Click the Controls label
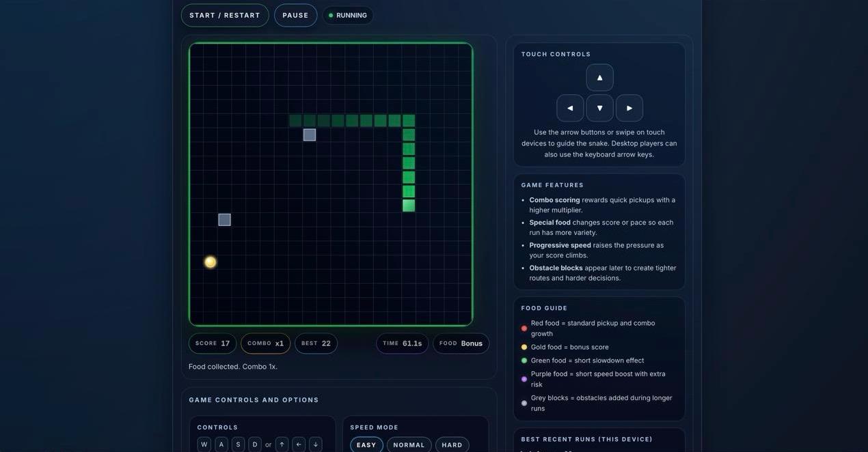 coord(217,427)
